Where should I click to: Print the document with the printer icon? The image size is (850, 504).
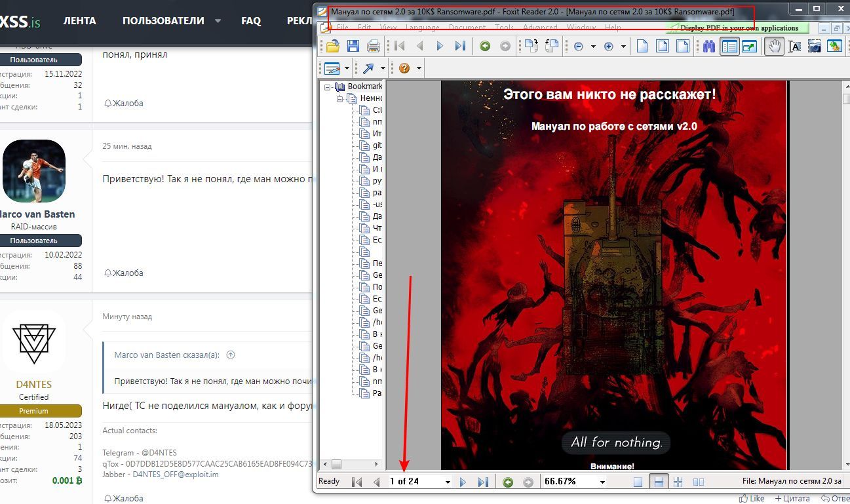(374, 47)
